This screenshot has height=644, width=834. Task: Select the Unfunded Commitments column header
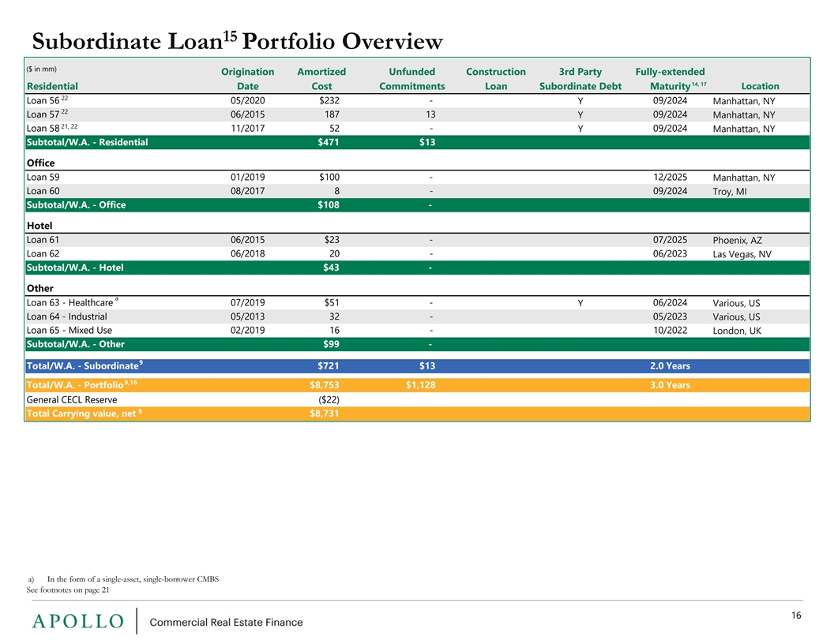pos(412,79)
